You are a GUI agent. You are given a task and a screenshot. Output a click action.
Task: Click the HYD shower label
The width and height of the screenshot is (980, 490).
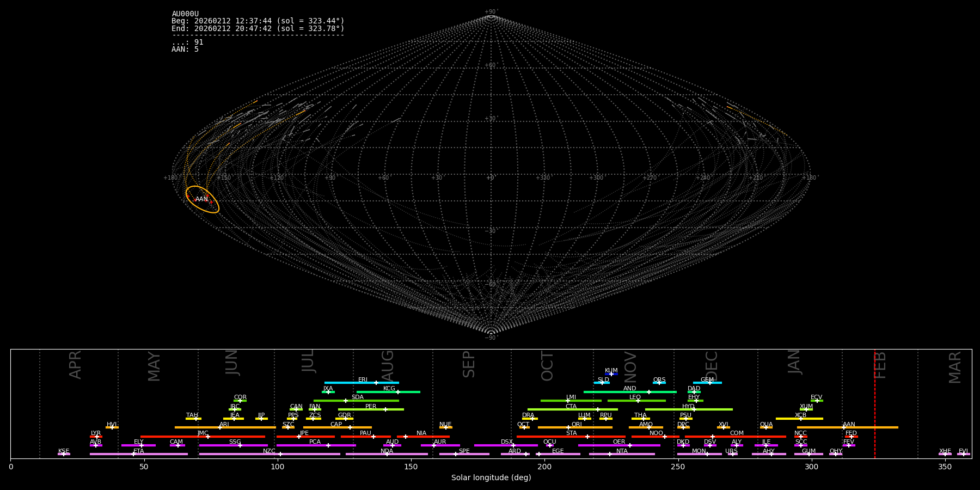tap(689, 407)
